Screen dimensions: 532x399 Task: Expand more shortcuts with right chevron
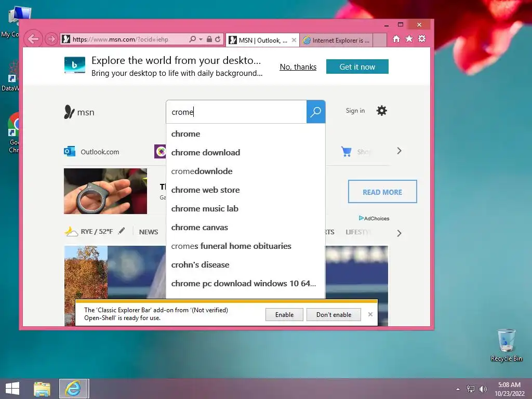pos(400,151)
